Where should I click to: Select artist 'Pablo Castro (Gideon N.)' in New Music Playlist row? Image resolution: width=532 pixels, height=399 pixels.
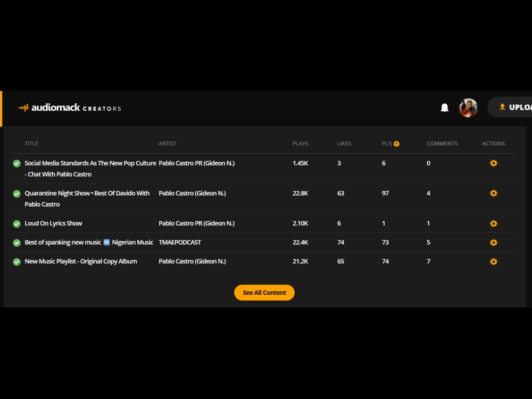192,261
